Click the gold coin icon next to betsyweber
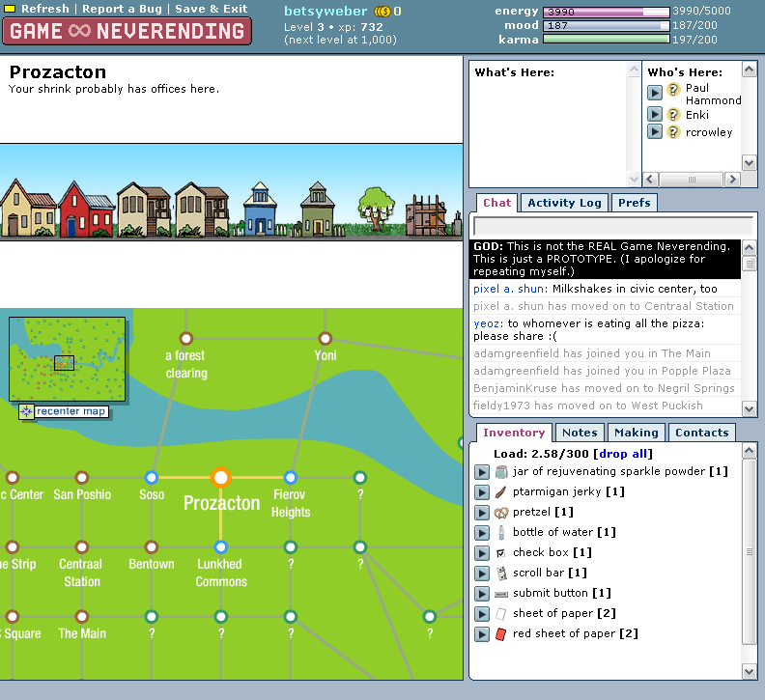This screenshot has width=765, height=700. [382, 12]
